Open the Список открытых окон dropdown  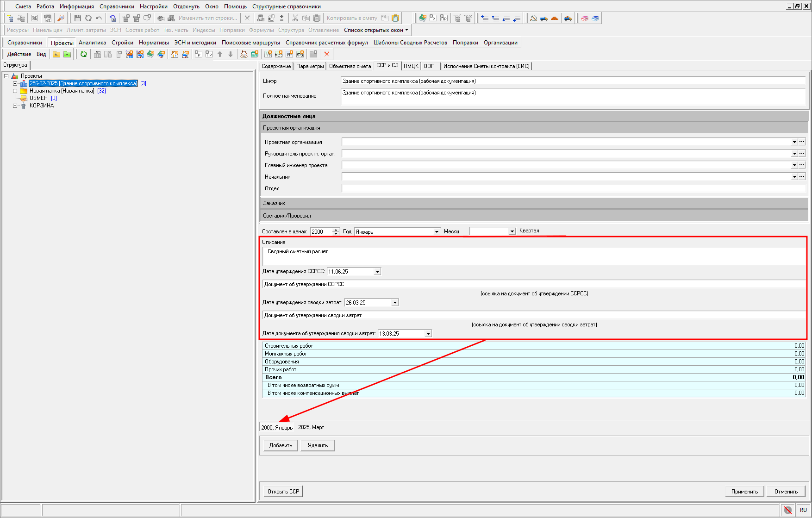coord(376,30)
